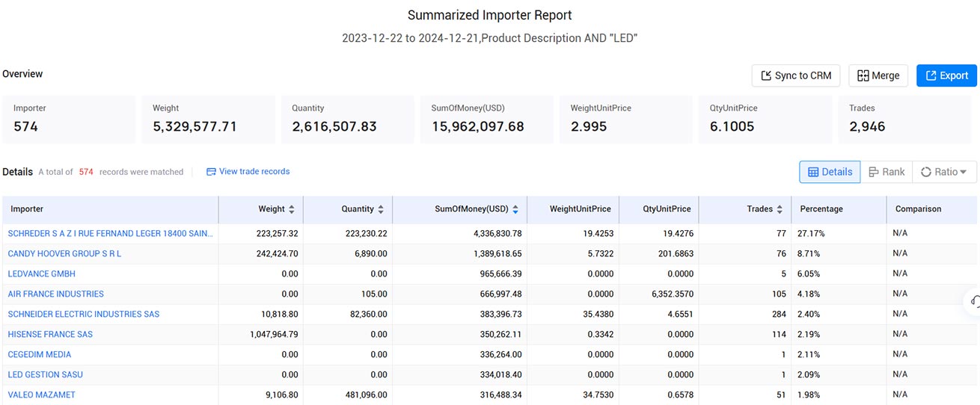This screenshot has width=980, height=405.
Task: Open View trade records link
Action: pos(248,171)
